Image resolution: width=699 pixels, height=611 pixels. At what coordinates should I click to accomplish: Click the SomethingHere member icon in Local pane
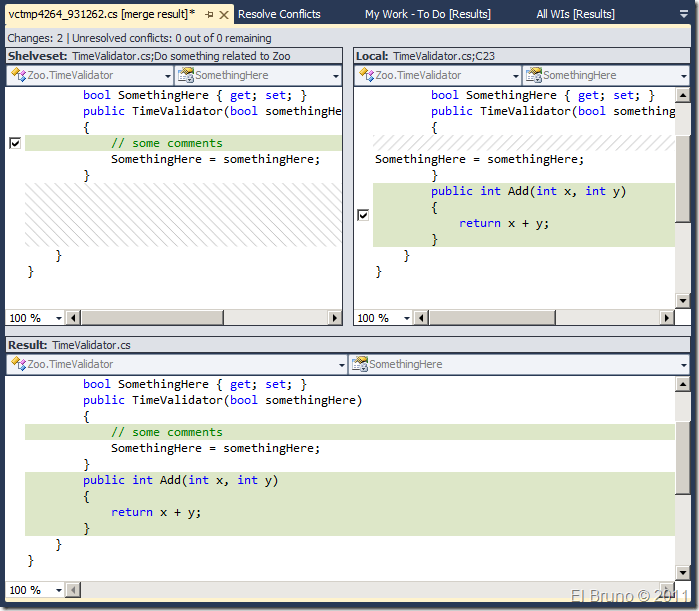(533, 76)
